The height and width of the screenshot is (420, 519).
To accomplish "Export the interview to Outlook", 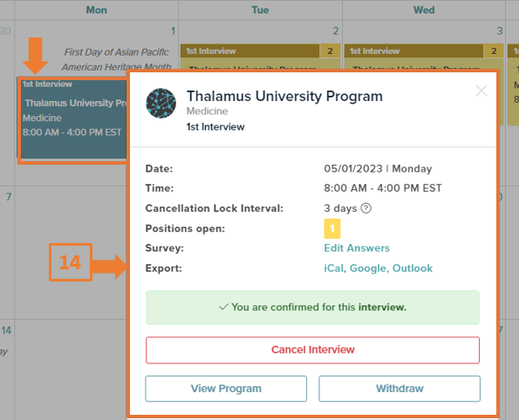I will pyautogui.click(x=413, y=268).
